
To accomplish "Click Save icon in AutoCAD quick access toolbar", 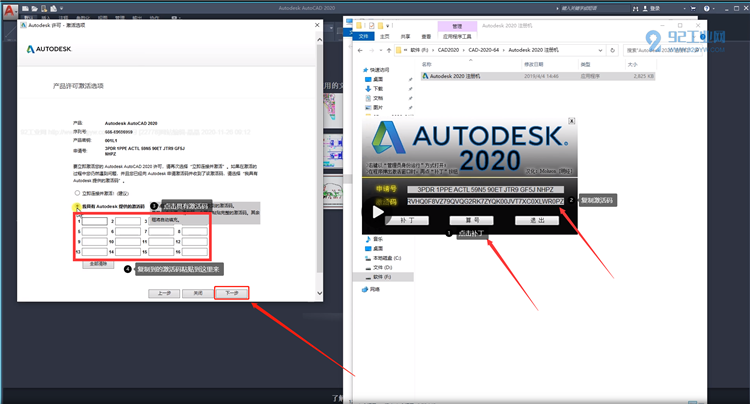I will coord(44,8).
